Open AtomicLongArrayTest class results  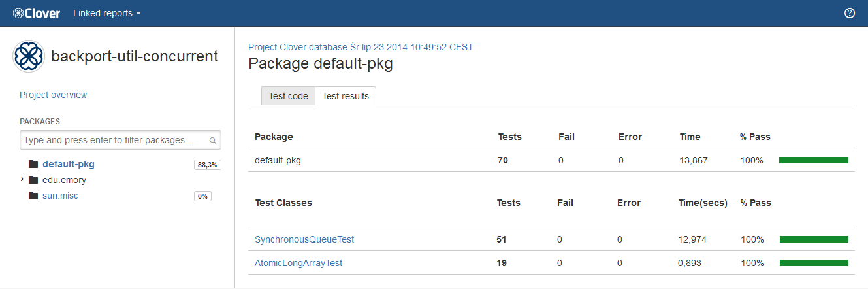298,263
